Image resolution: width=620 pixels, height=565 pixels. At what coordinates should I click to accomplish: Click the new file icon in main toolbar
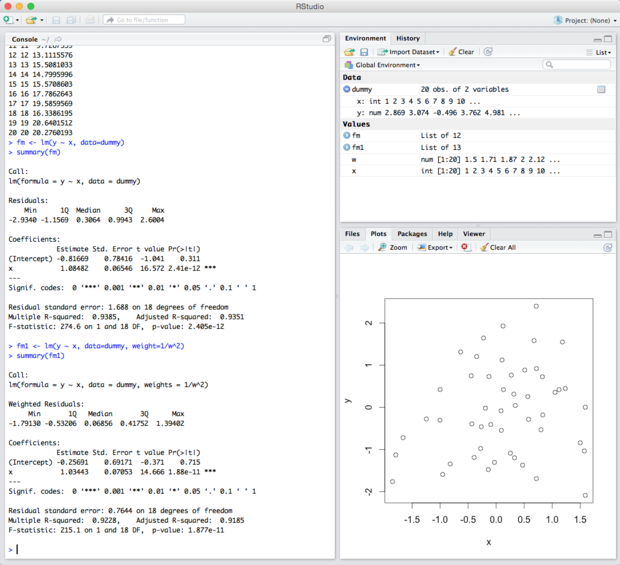(x=9, y=20)
